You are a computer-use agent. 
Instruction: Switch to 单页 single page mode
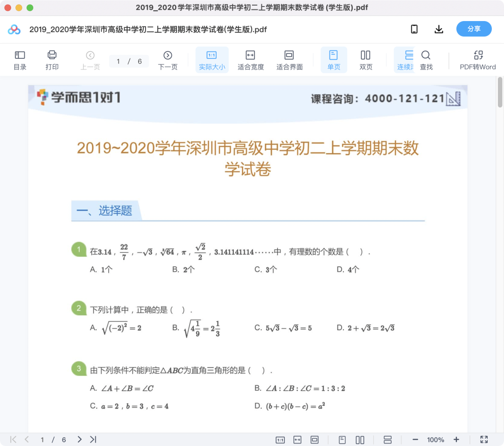334,60
